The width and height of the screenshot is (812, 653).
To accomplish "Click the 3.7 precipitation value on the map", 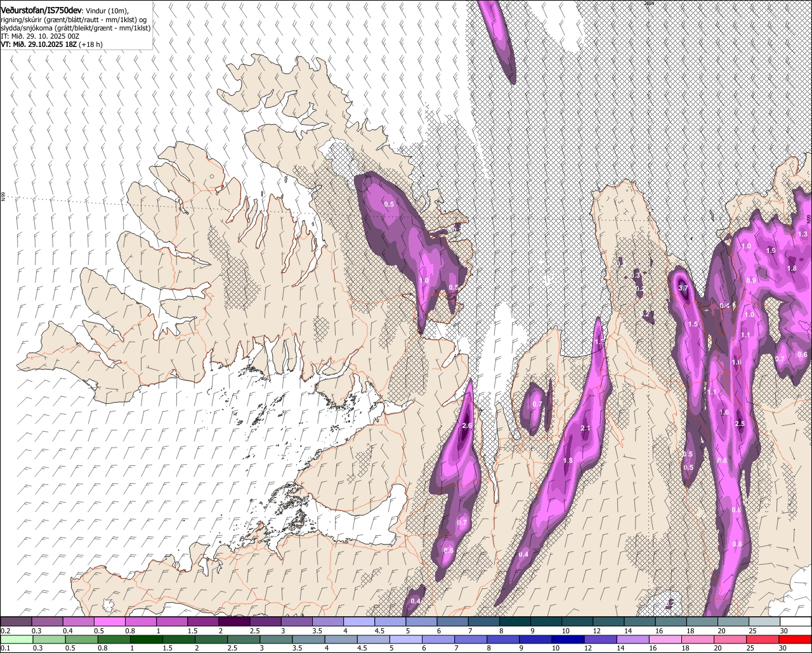I will (683, 288).
